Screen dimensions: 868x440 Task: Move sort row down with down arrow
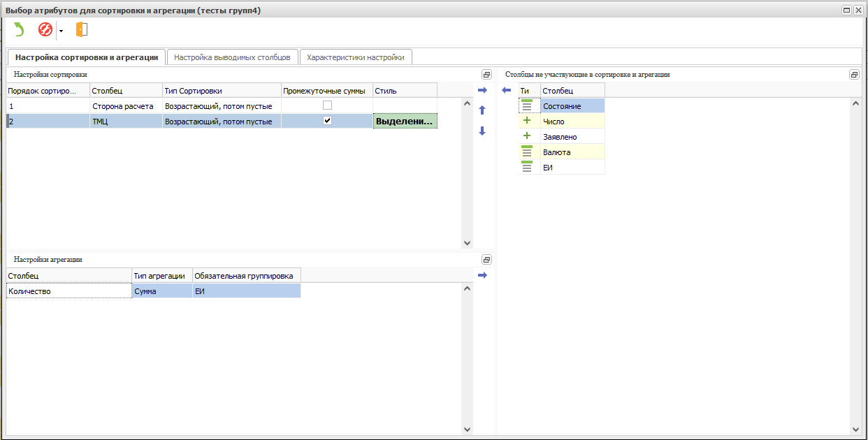coord(482,131)
